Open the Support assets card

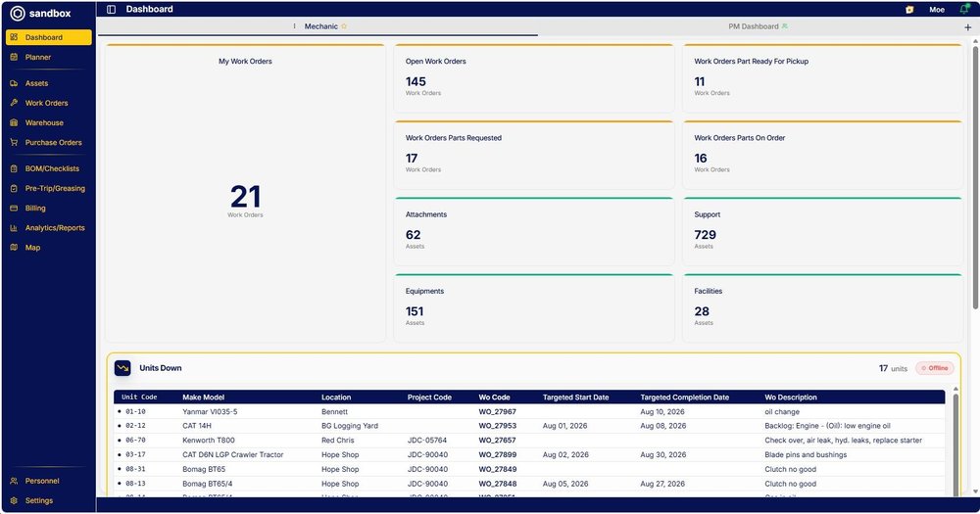click(822, 232)
